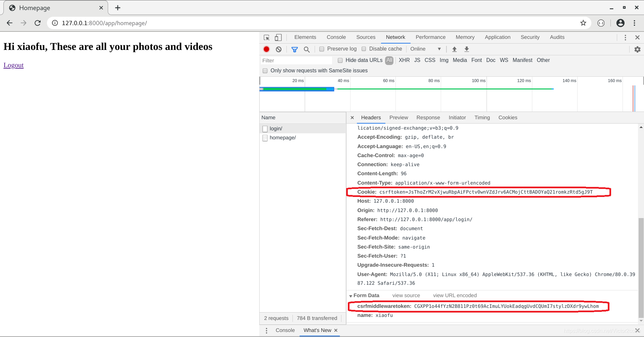
Task: Clear the network log
Action: coord(279,49)
